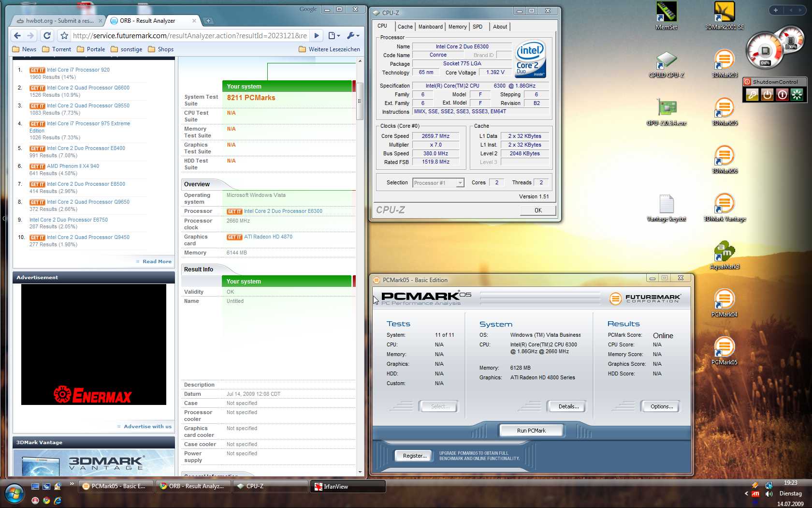Open the MemSet desktop shortcut

coord(666,15)
